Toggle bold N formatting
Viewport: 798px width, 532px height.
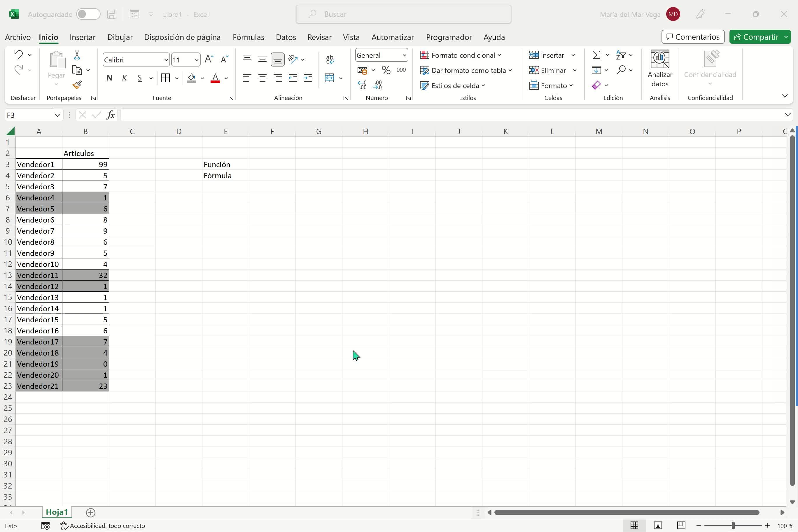point(109,78)
